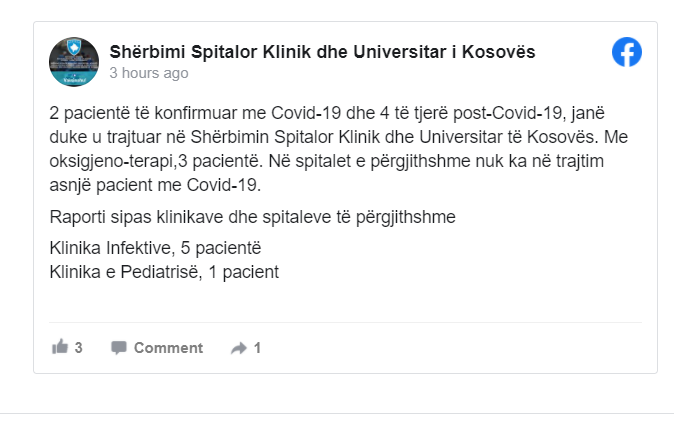Image resolution: width=674 pixels, height=433 pixels.
Task: Click the divider line above the Comment row
Action: click(x=345, y=322)
